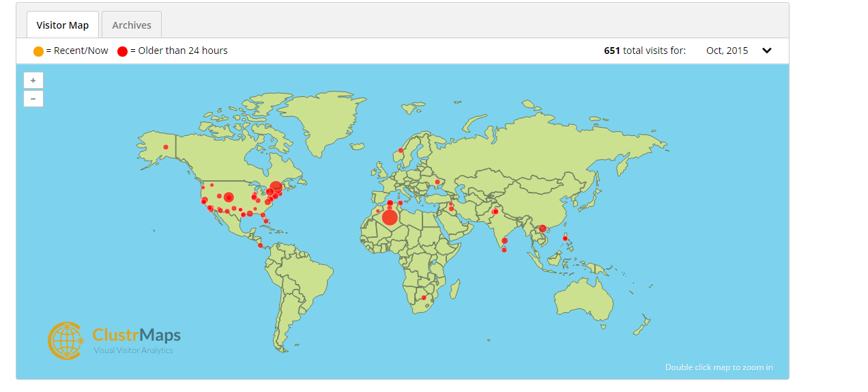
Task: Click the red visitor dot in Norway
Action: click(x=401, y=150)
